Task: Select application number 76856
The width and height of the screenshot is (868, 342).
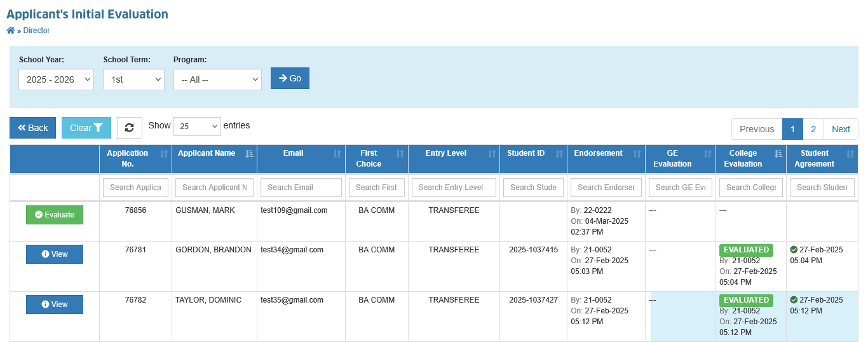Action: pyautogui.click(x=135, y=210)
